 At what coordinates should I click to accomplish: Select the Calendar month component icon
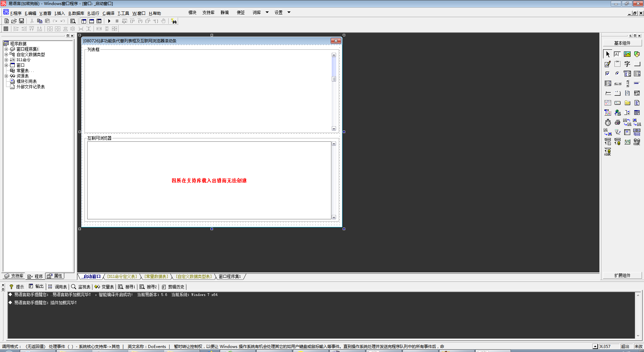[x=608, y=103]
